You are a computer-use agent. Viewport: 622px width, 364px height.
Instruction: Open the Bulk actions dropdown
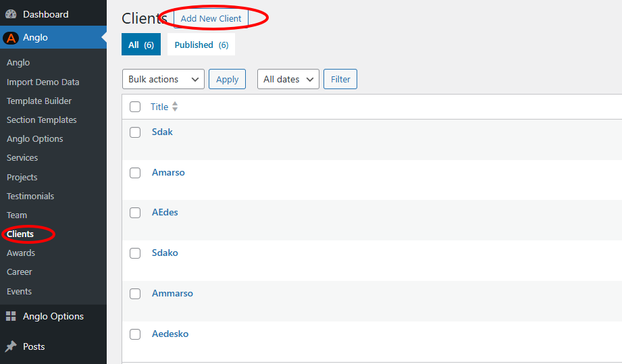pos(163,79)
